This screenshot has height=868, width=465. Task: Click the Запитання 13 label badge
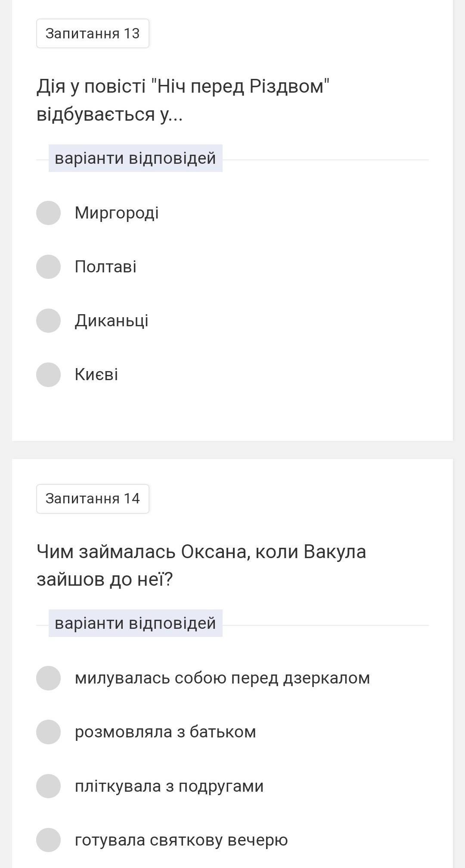pyautogui.click(x=93, y=33)
